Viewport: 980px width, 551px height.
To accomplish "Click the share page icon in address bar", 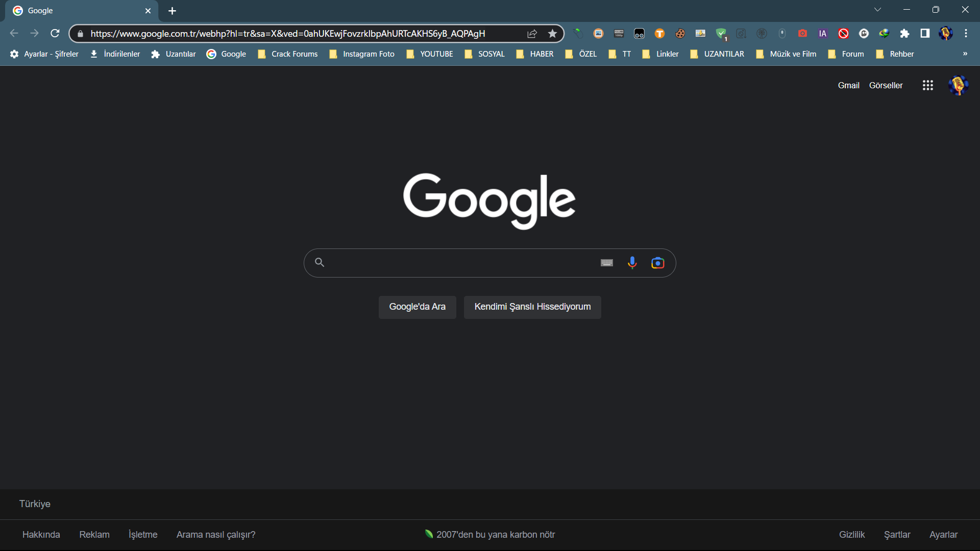I will (532, 34).
